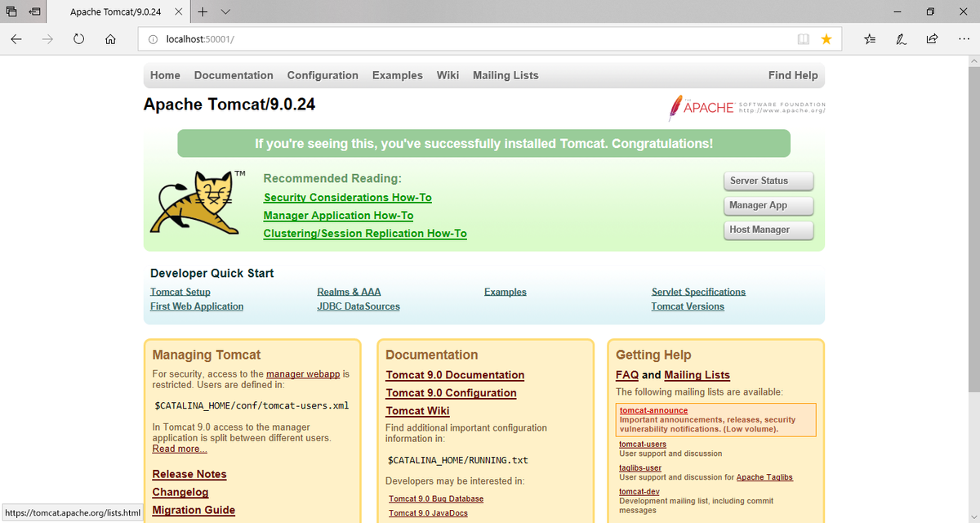Open the Tomcat Wiki link
Image resolution: width=980 pixels, height=523 pixels.
(x=417, y=411)
